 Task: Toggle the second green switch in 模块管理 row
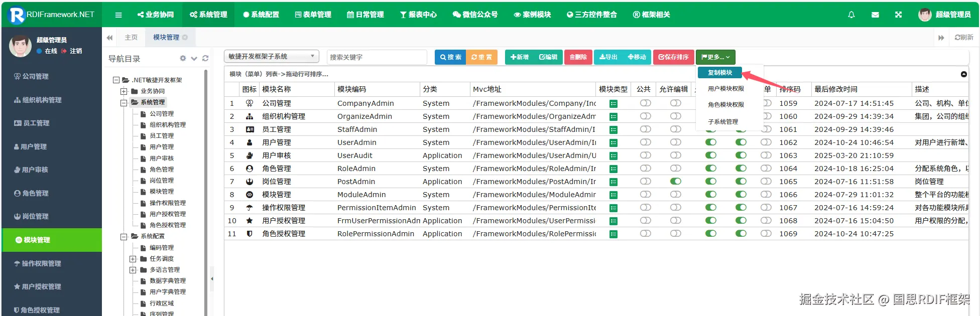tap(741, 194)
